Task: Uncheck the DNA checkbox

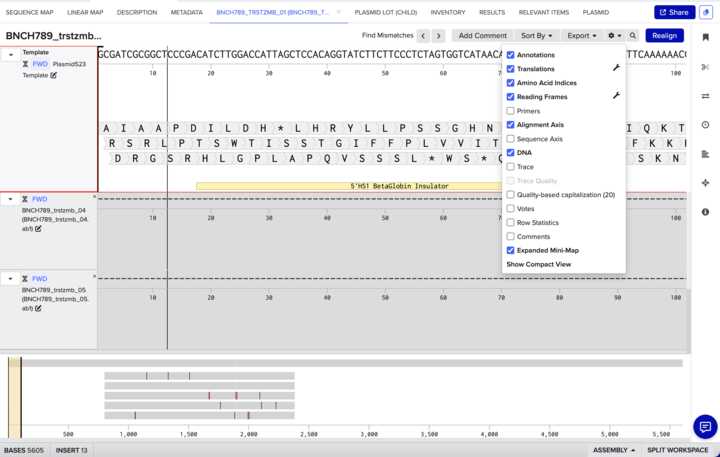Action: (510, 152)
